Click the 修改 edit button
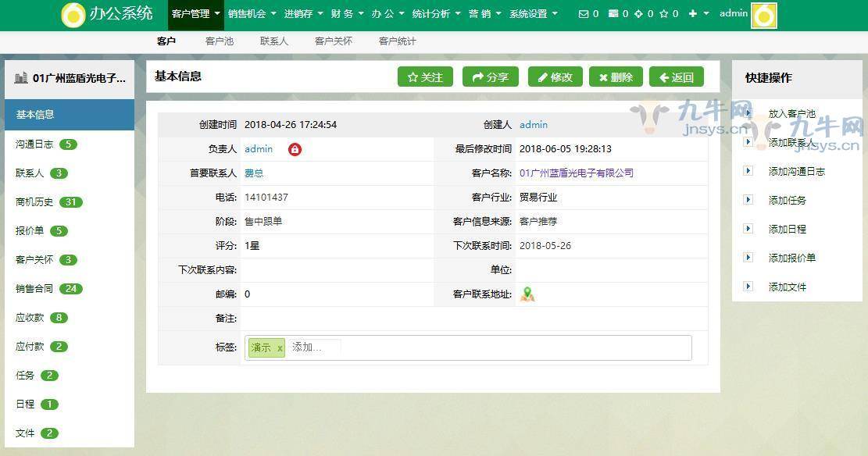This screenshot has width=868, height=456. 555,77
